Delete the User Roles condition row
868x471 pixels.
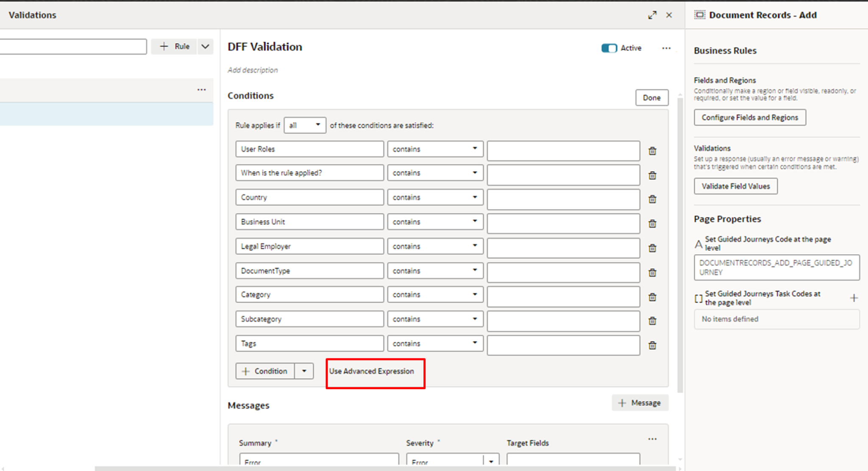[x=652, y=151]
